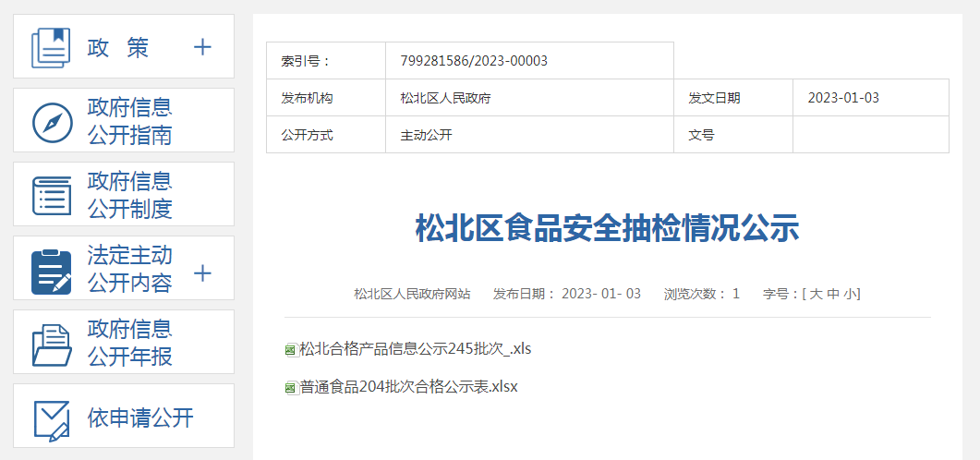Click the folder icon for 政府信息公开年报

click(51, 345)
